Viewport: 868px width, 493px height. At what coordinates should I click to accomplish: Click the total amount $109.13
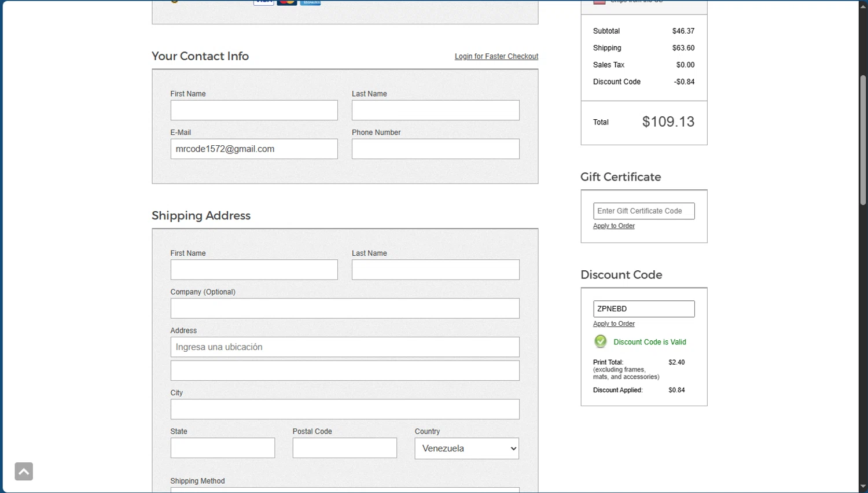point(668,122)
